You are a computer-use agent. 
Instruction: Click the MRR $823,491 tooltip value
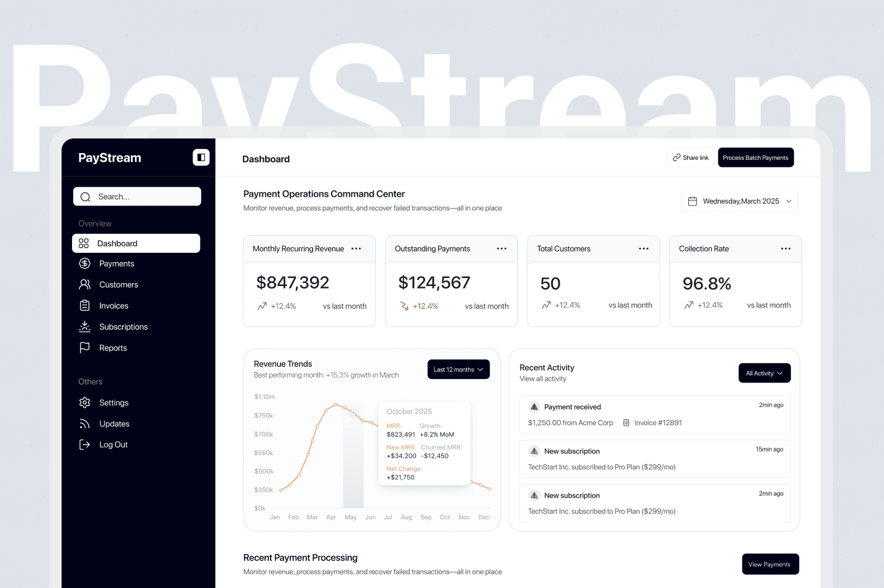pyautogui.click(x=400, y=434)
